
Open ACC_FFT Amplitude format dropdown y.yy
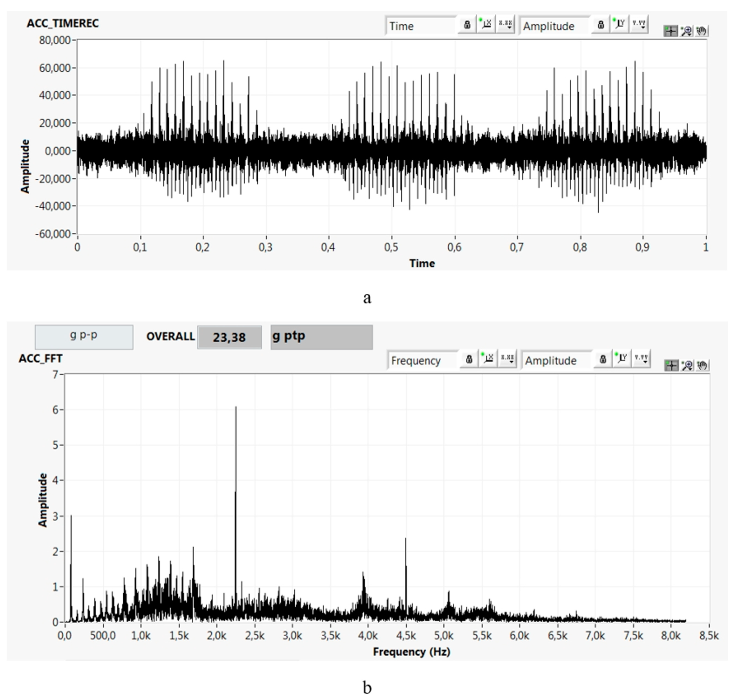(641, 359)
